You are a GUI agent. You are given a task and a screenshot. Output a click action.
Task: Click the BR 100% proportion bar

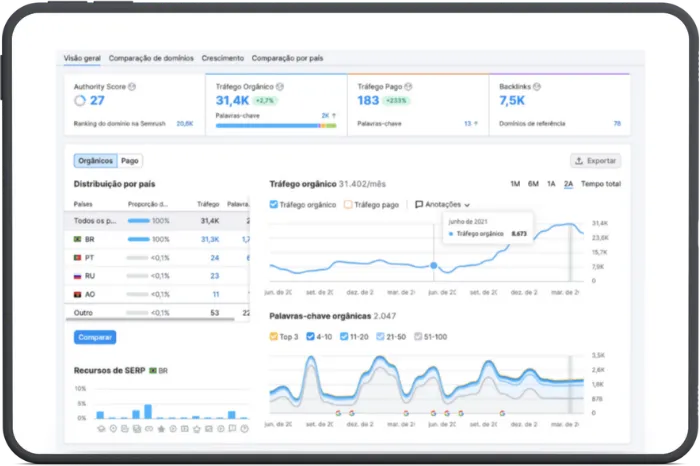138,239
